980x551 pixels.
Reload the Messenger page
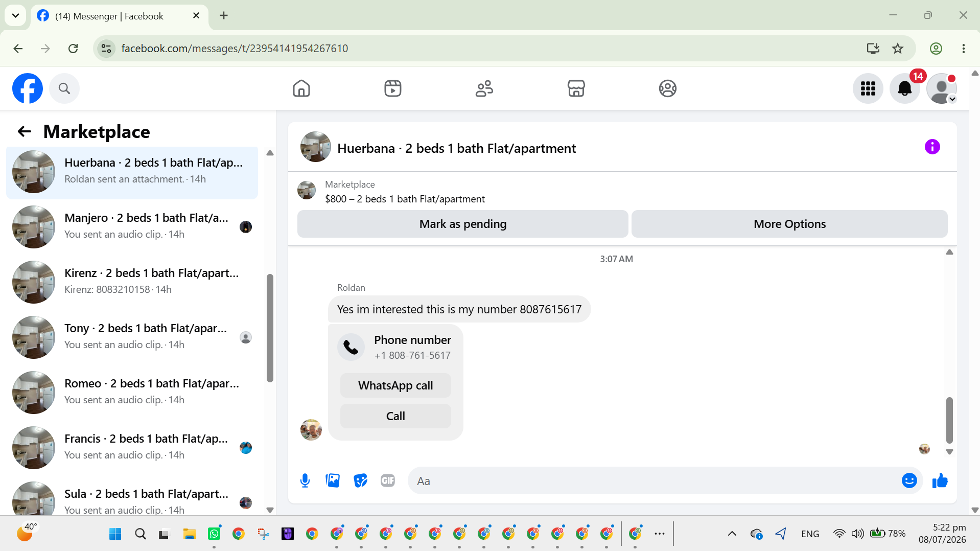click(73, 49)
